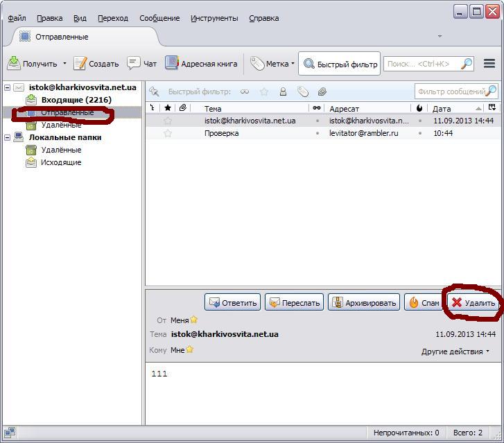Open the Чат toolbar button
This screenshot has height=443, width=504.
[x=141, y=63]
